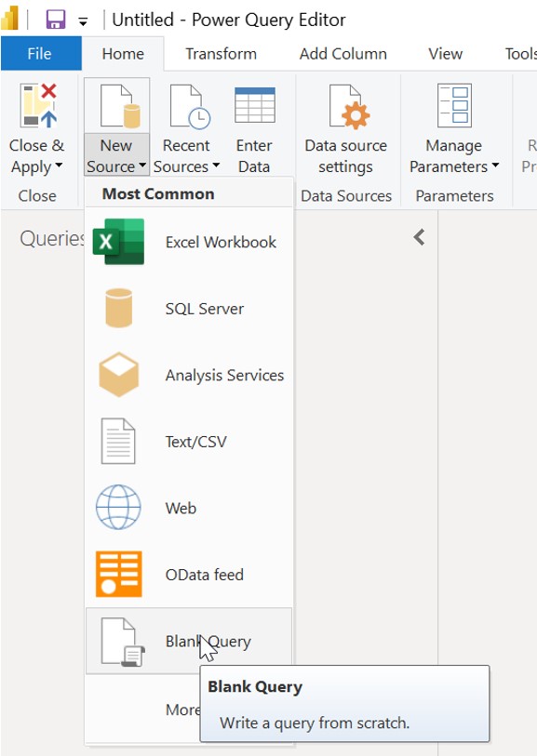Expand the New Source label dropdown
Image resolution: width=537 pixels, height=756 pixels.
point(142,165)
